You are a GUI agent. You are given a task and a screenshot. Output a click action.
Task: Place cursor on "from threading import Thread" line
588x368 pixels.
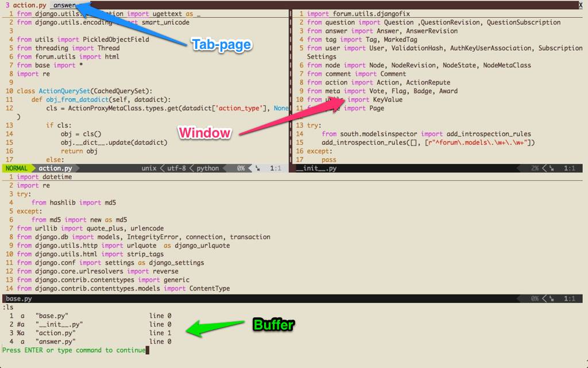coord(68,48)
